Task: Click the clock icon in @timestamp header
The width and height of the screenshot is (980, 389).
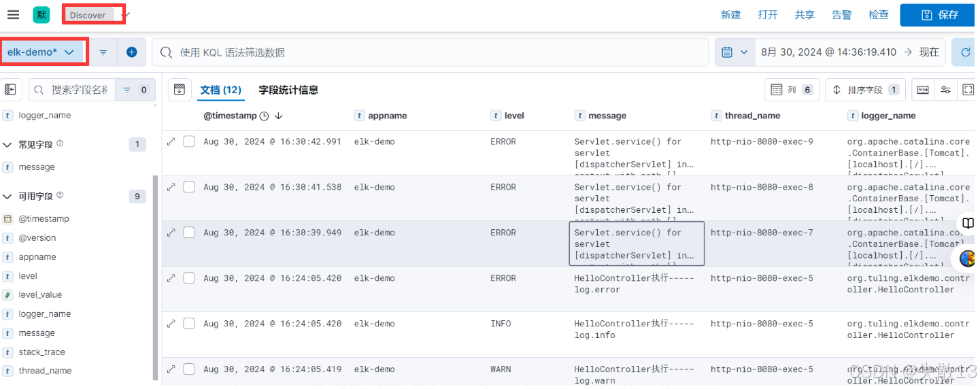Action: tap(265, 116)
